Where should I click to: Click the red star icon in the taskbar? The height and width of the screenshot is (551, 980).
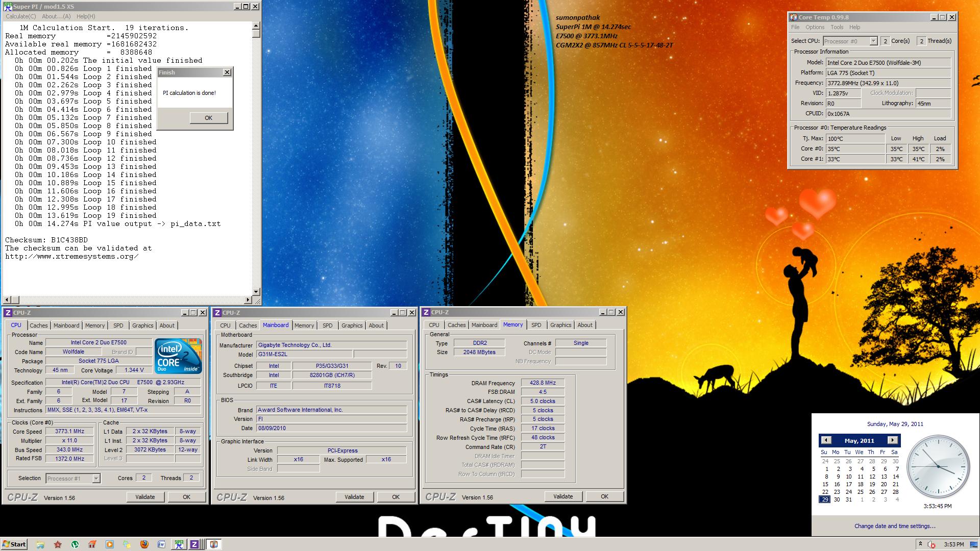click(58, 544)
